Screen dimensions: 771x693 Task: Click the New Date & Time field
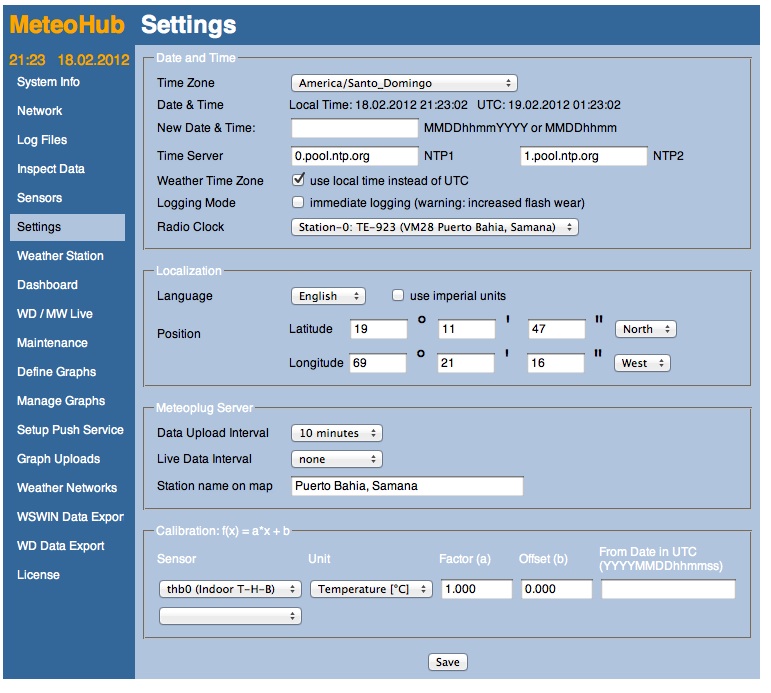pyautogui.click(x=354, y=128)
